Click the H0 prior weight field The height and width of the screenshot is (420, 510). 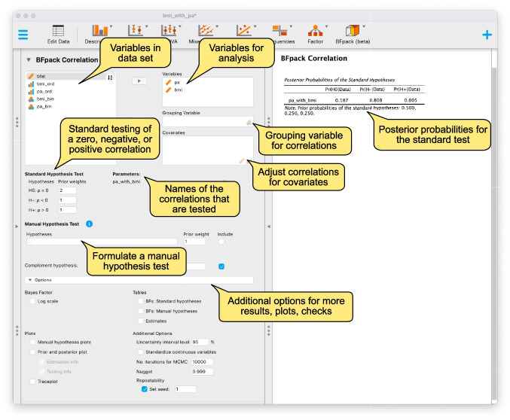[67, 190]
